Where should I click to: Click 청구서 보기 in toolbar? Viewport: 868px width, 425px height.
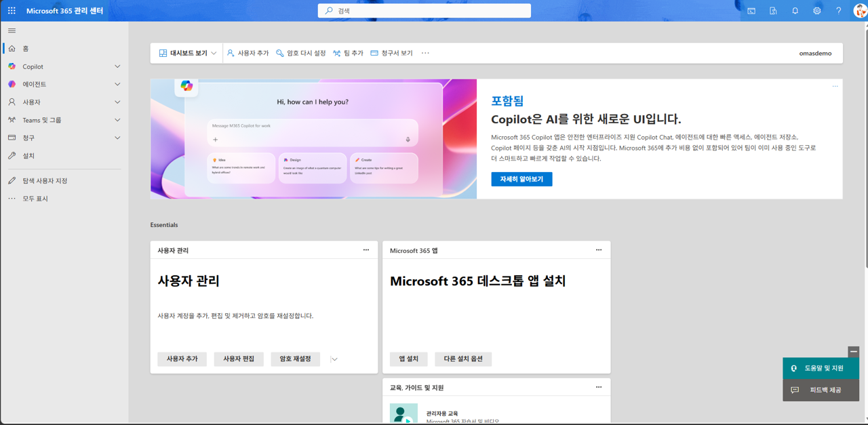[x=391, y=53]
